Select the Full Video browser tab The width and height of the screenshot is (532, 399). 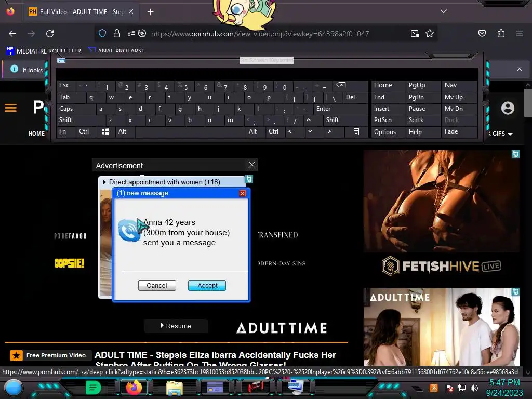(82, 11)
